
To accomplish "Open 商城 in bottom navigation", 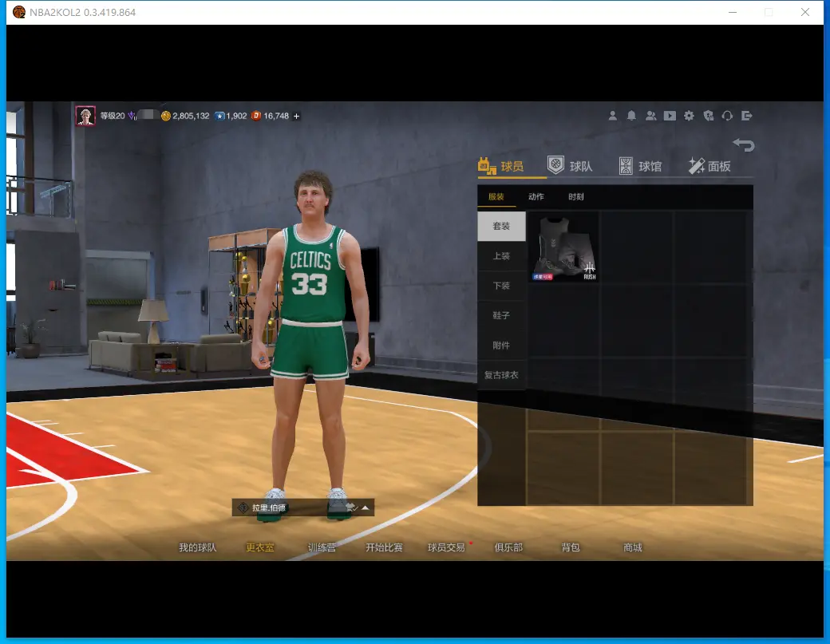I will pyautogui.click(x=633, y=547).
